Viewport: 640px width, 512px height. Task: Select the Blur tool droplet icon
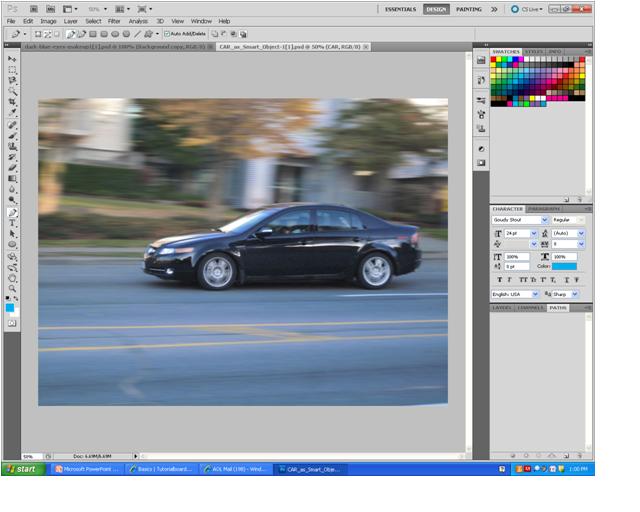(12, 189)
